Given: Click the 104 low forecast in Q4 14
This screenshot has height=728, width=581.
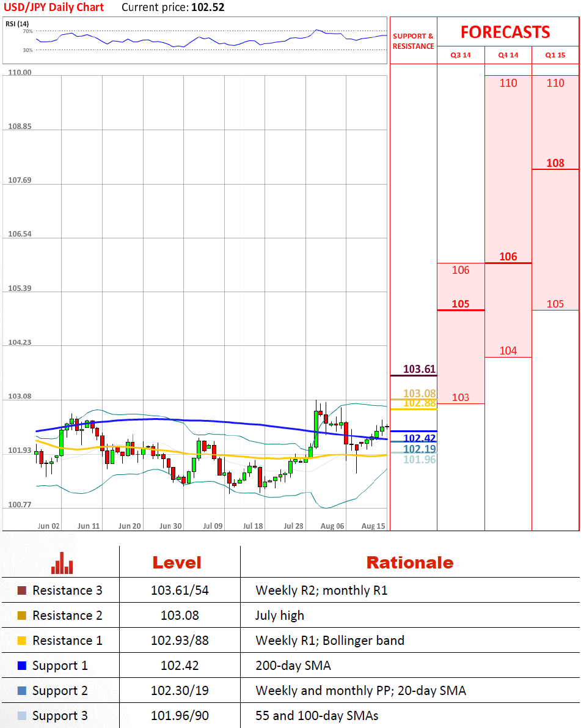Looking at the screenshot, I should [508, 350].
